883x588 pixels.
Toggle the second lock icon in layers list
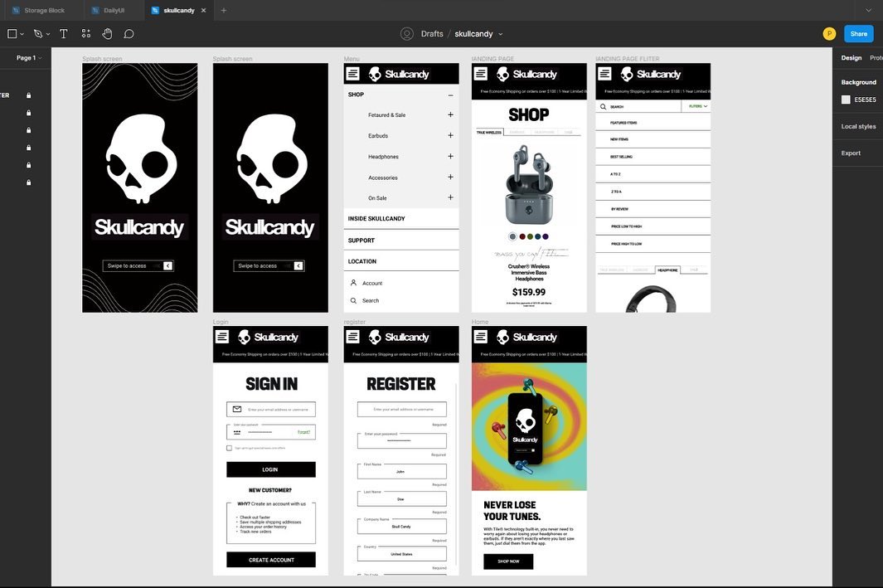(x=29, y=114)
